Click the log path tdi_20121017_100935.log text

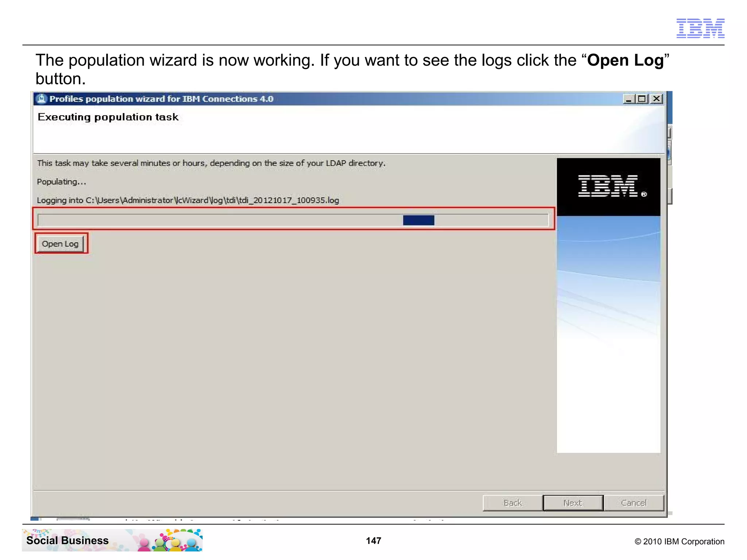coord(188,200)
